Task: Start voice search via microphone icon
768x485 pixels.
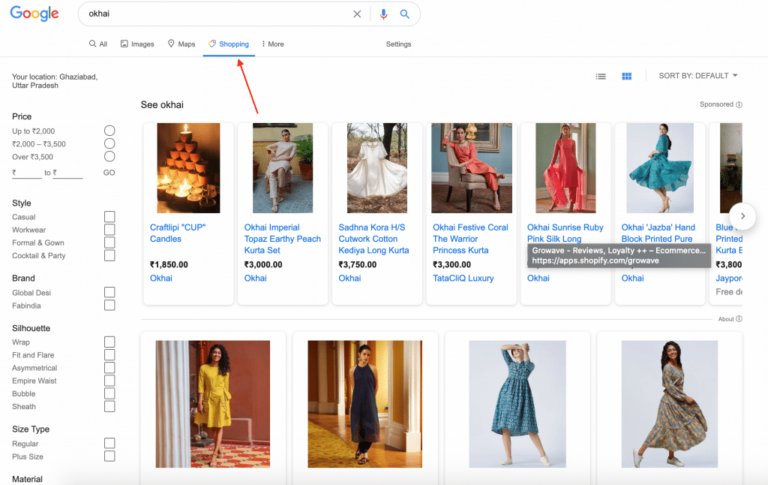Action: click(x=384, y=14)
